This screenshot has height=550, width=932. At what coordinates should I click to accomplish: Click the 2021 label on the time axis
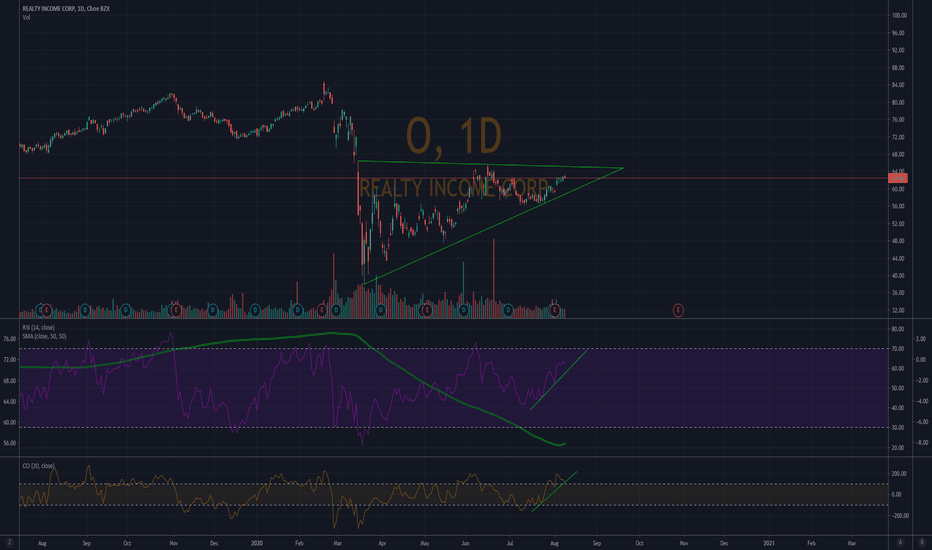pyautogui.click(x=769, y=543)
